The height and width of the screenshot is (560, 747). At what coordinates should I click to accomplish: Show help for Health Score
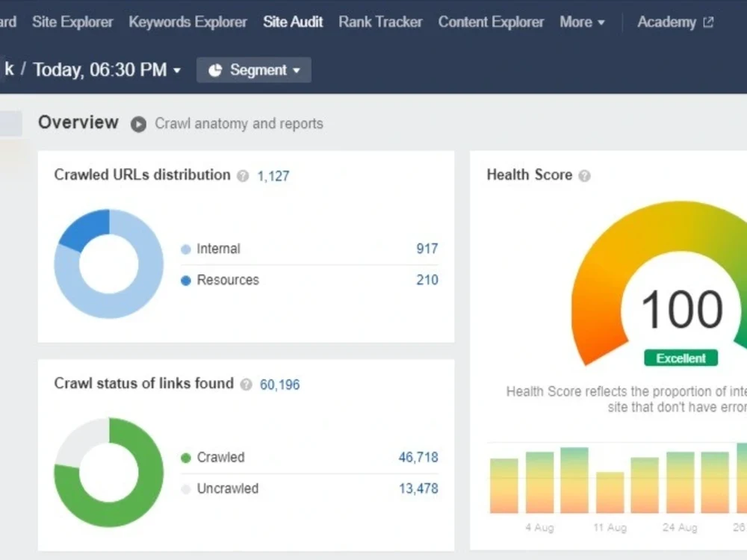(x=585, y=176)
